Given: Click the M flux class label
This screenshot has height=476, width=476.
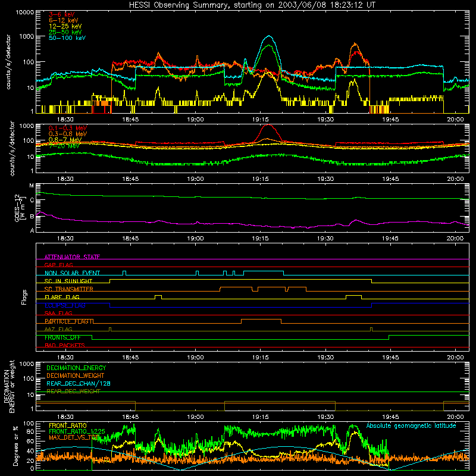Looking at the screenshot, I should pyautogui.click(x=32, y=186).
